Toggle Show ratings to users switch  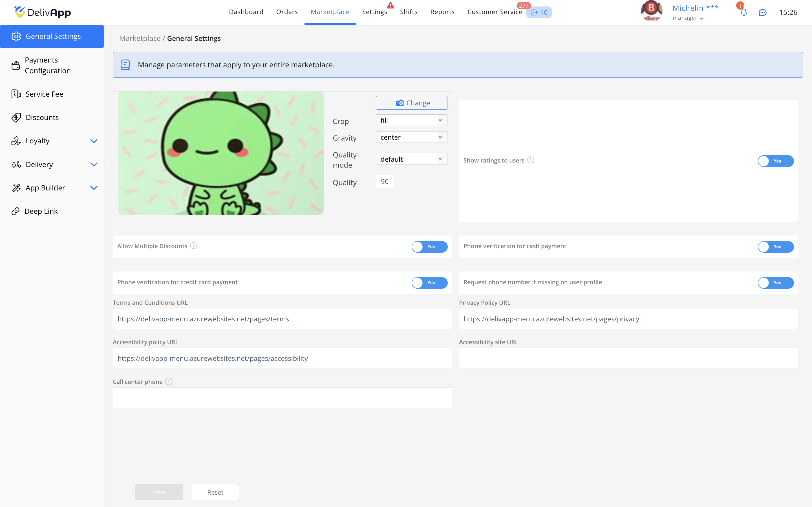775,161
